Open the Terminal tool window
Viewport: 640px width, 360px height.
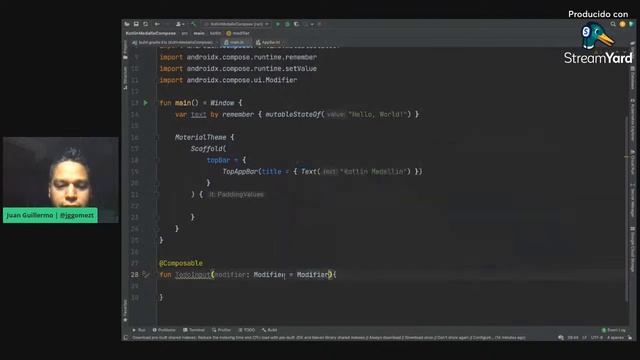pyautogui.click(x=194, y=330)
